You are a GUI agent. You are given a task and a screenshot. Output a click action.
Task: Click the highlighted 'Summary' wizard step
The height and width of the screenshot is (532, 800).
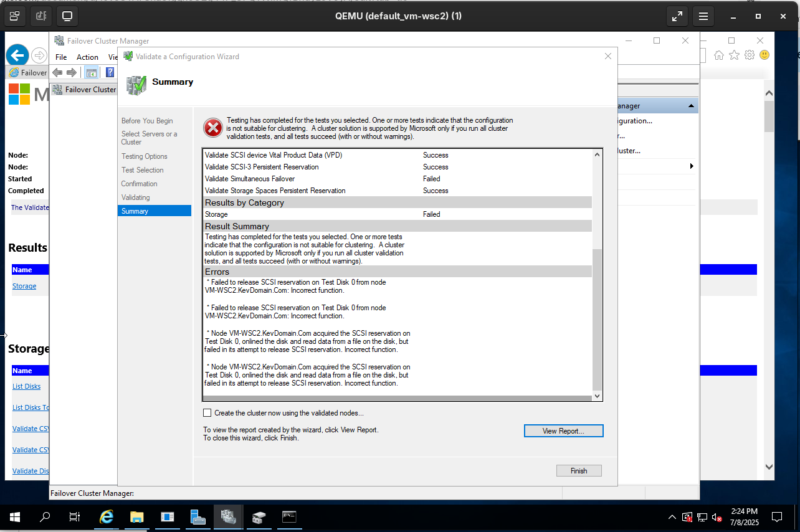tap(155, 211)
